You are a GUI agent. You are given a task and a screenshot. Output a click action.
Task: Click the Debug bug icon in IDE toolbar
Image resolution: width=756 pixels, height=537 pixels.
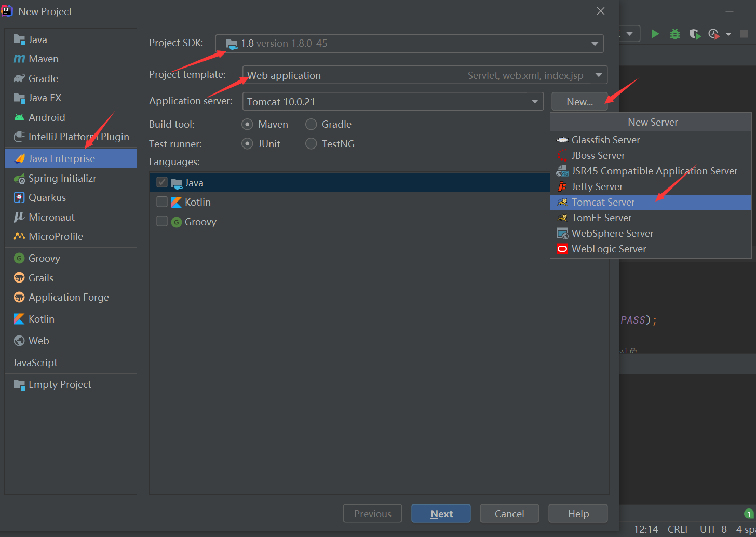pyautogui.click(x=675, y=34)
